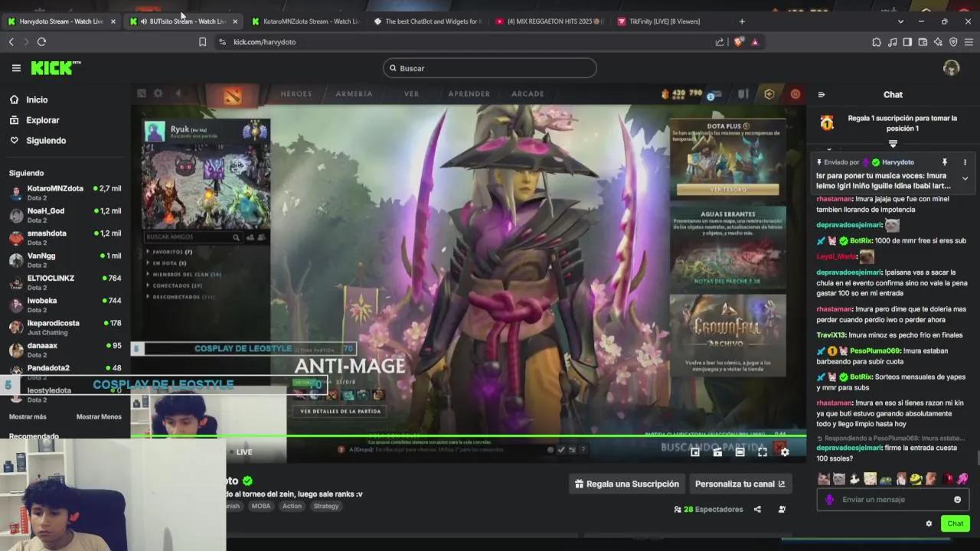Select the MOBA stream tag
This screenshot has height=551, width=980.
point(261,506)
